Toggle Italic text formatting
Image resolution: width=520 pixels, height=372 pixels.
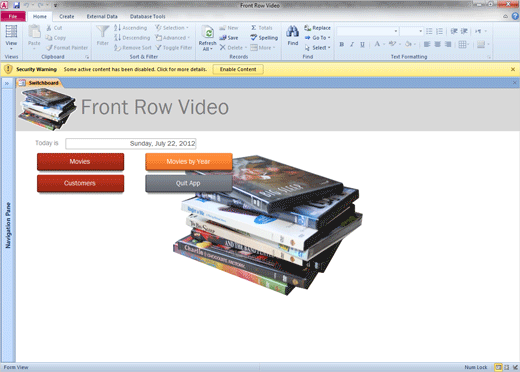point(352,44)
